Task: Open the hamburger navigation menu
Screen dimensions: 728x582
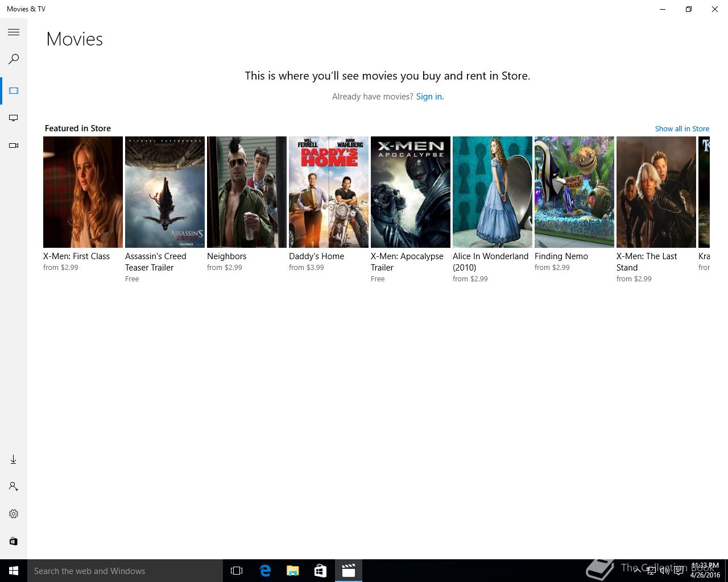Action: 14,32
